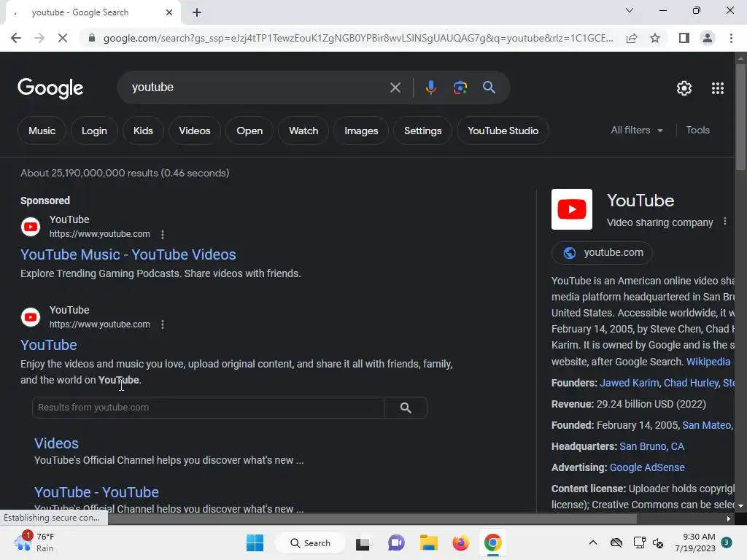
Task: Open network status tray icon
Action: coord(639,542)
